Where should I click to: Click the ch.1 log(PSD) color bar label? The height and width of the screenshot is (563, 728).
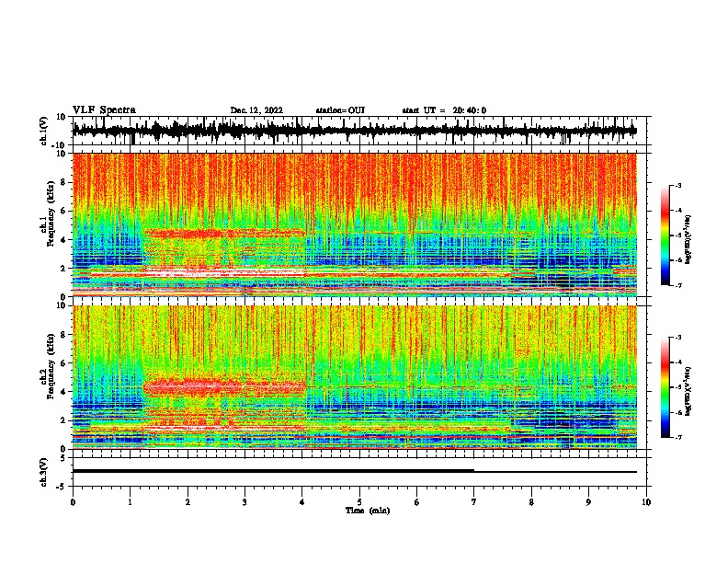point(688,240)
